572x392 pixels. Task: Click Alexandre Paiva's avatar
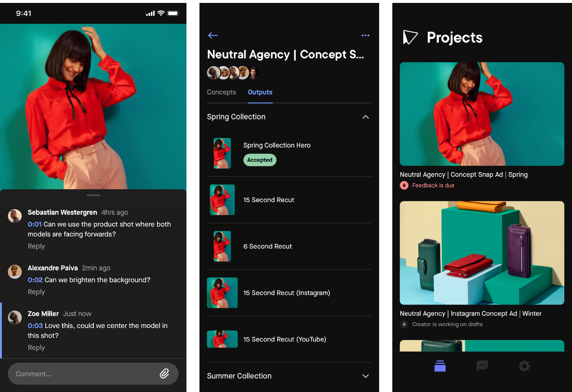(x=15, y=272)
